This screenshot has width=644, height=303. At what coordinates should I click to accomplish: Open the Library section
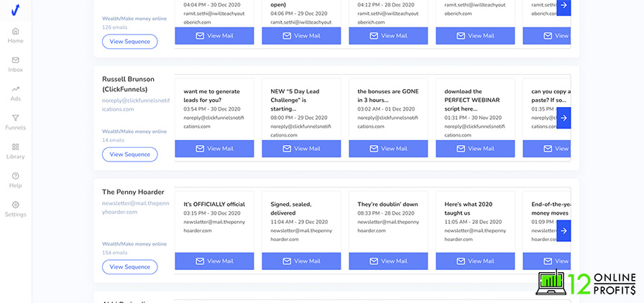(15, 151)
